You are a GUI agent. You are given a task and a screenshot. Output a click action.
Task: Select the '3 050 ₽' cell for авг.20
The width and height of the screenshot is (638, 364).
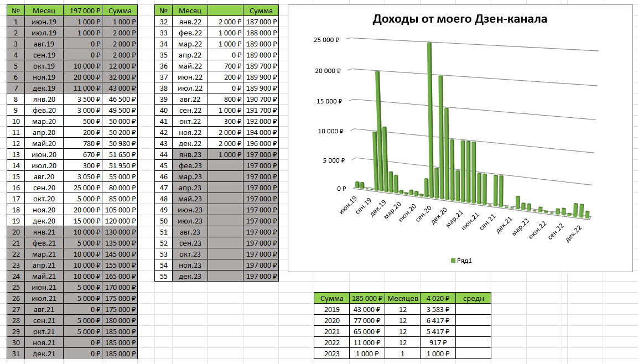pos(82,177)
